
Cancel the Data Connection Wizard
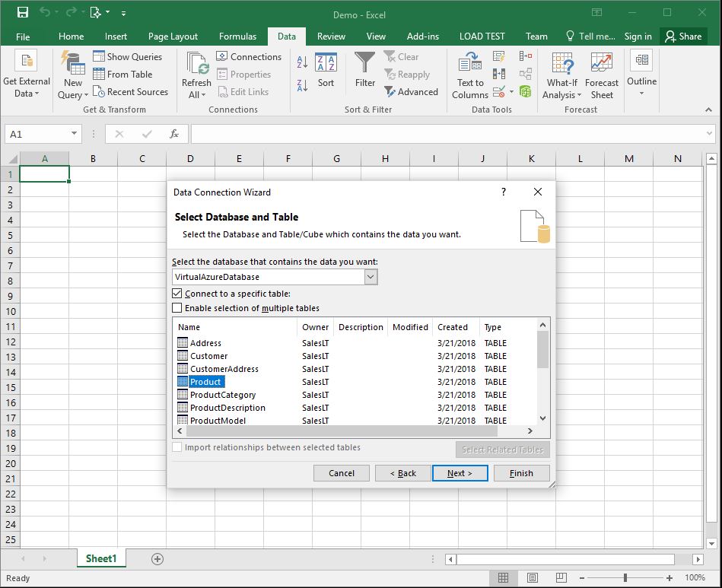341,472
